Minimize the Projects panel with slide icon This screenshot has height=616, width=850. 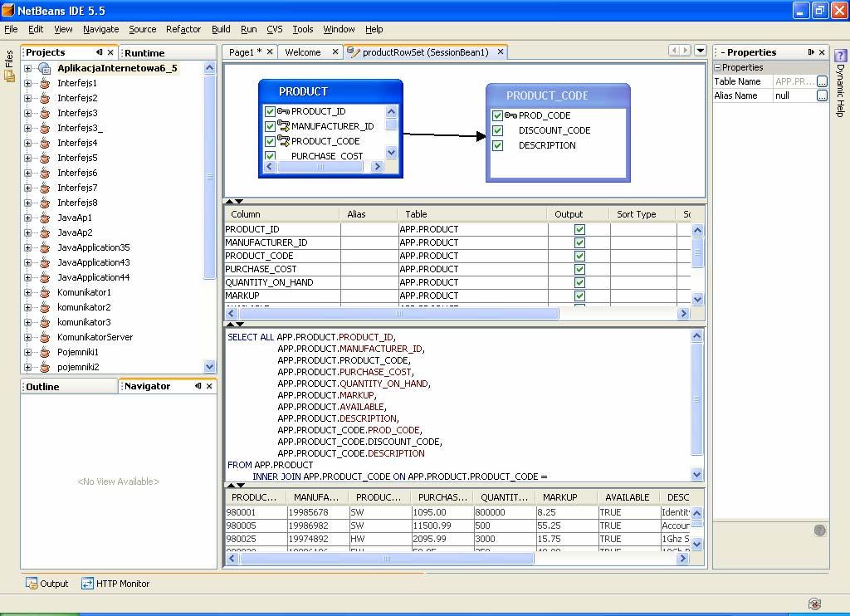coord(100,52)
